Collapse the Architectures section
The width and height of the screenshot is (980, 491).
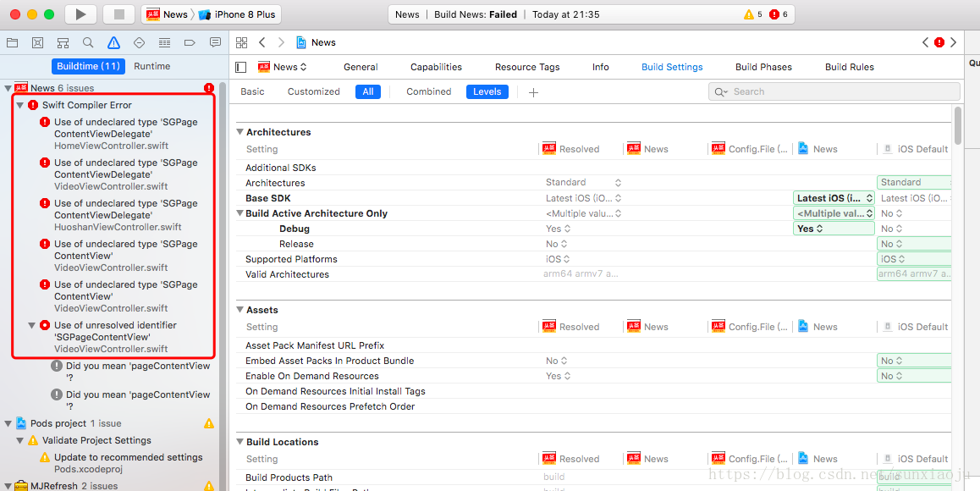tap(240, 132)
